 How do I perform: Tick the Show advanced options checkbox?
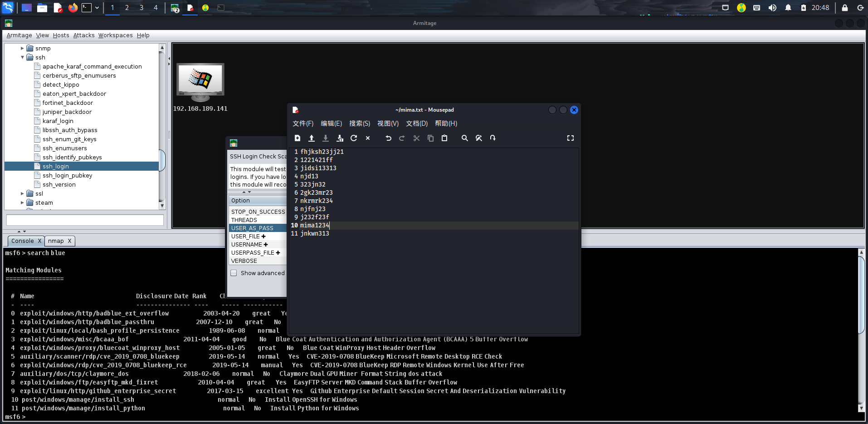click(234, 273)
